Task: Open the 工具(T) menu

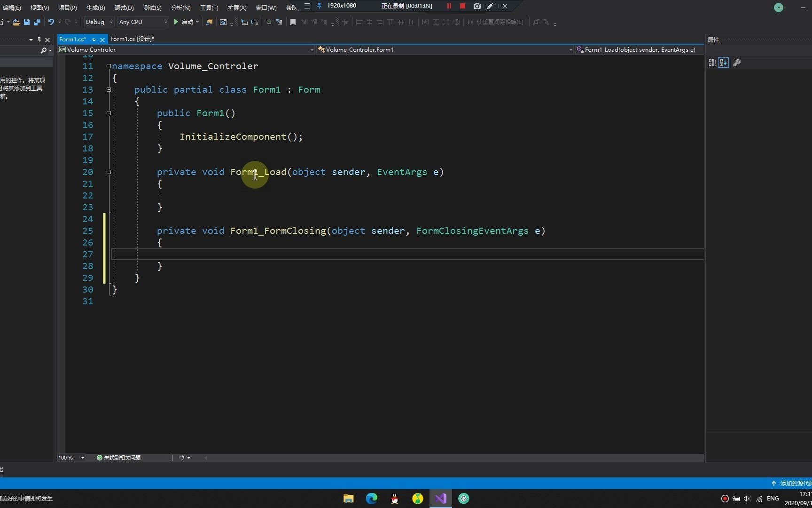Action: click(209, 8)
